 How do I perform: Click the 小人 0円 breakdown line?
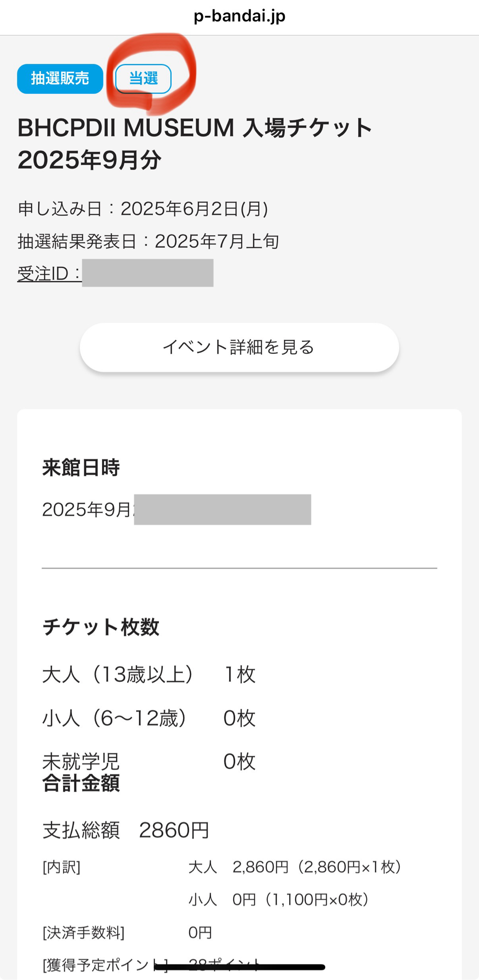click(279, 900)
